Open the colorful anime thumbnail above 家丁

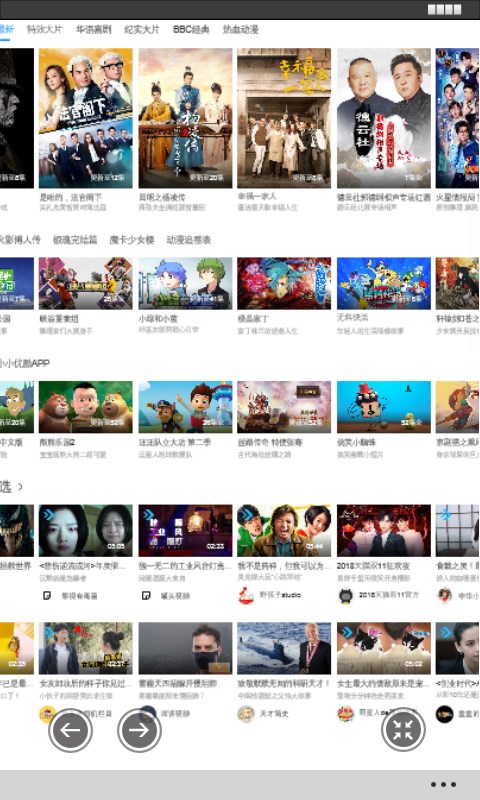tap(284, 283)
